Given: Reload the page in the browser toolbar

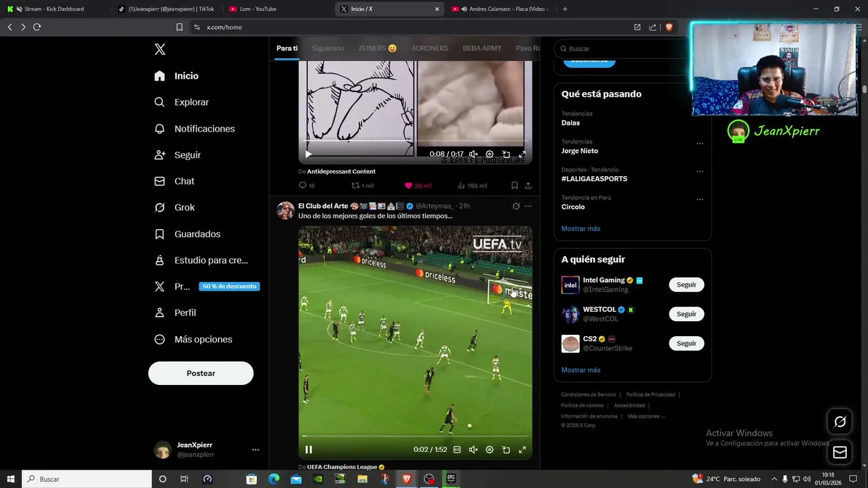Looking at the screenshot, I should (37, 27).
